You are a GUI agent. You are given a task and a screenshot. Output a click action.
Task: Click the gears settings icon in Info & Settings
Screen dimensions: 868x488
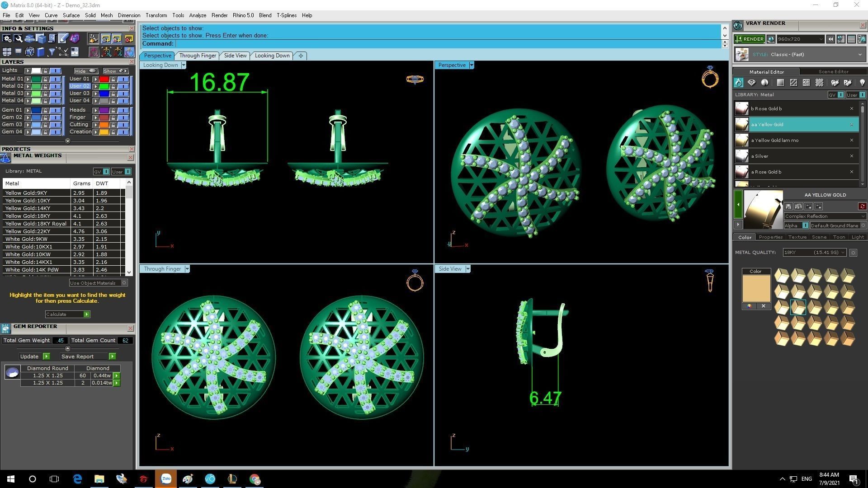point(7,39)
